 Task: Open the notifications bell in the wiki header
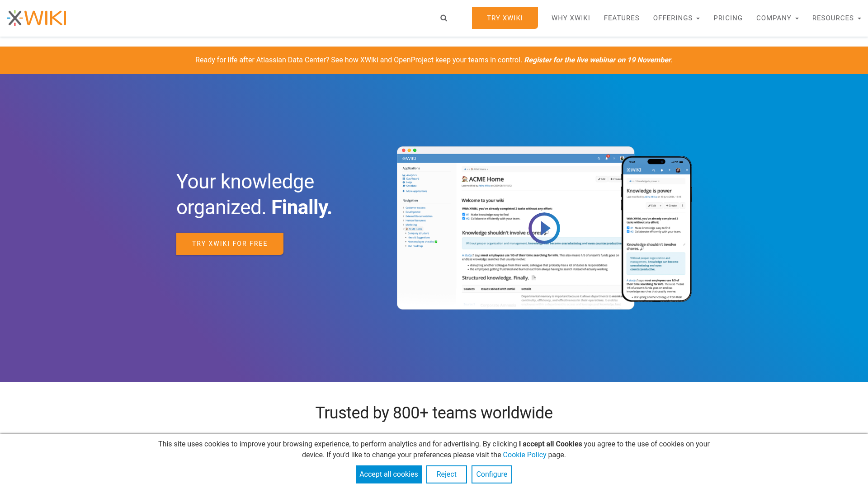[x=606, y=158]
